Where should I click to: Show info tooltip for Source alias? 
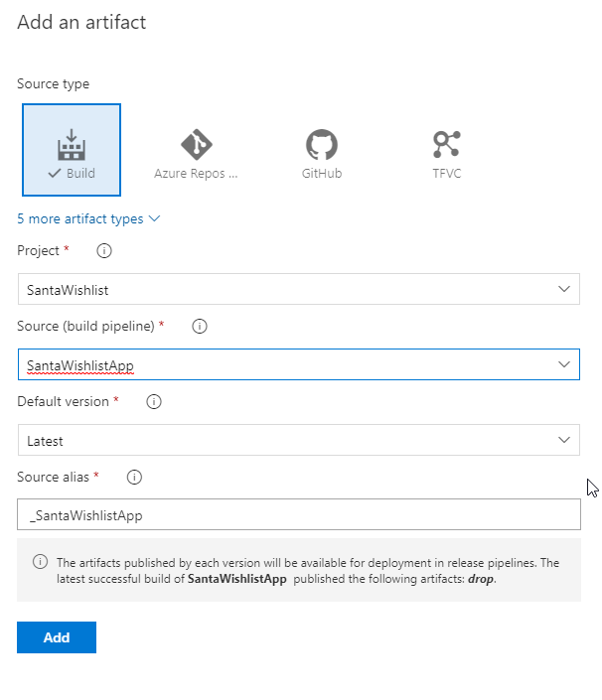(134, 477)
